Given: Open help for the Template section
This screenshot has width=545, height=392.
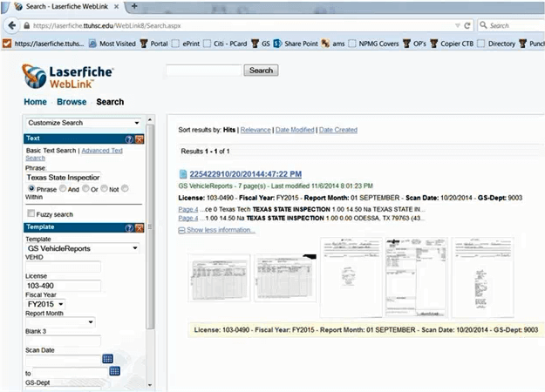Looking at the screenshot, I should [129, 227].
